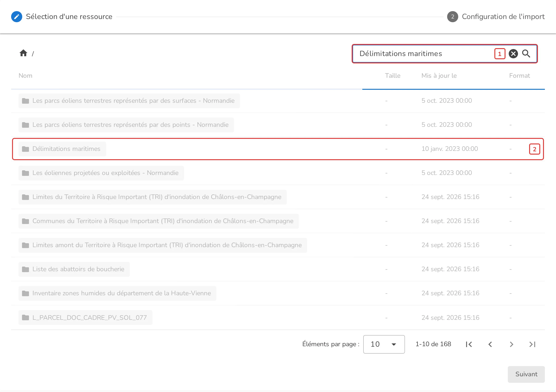Screen dimensions: 556x392
Task: Open folder starting with Limites amont du Territoire
Action: (x=163, y=245)
